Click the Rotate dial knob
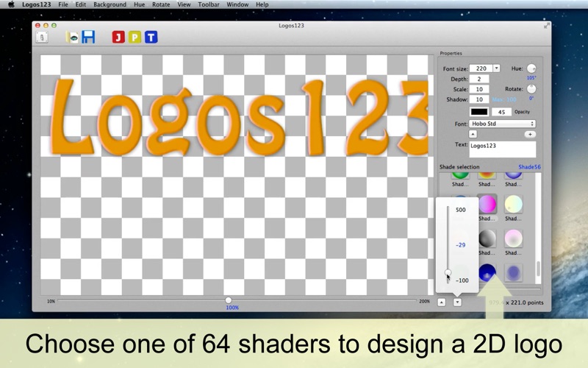Screen dimensions: 588x368 (x=531, y=89)
